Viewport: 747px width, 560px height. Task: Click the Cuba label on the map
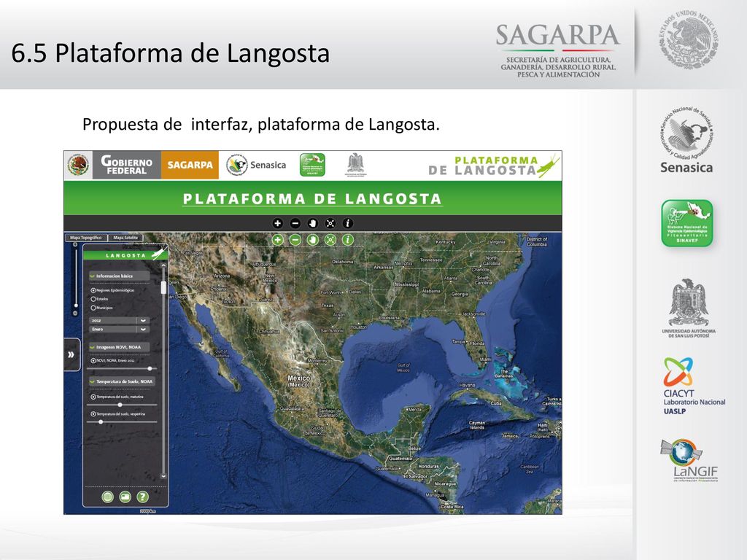point(496,402)
